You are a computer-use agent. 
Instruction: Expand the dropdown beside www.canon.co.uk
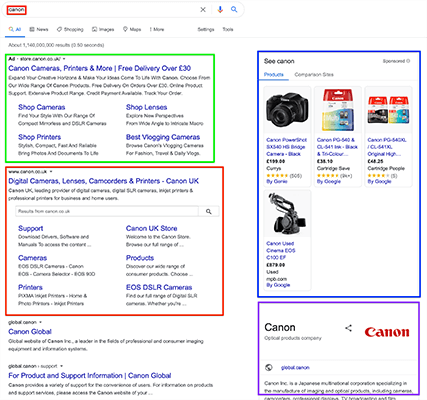51,172
